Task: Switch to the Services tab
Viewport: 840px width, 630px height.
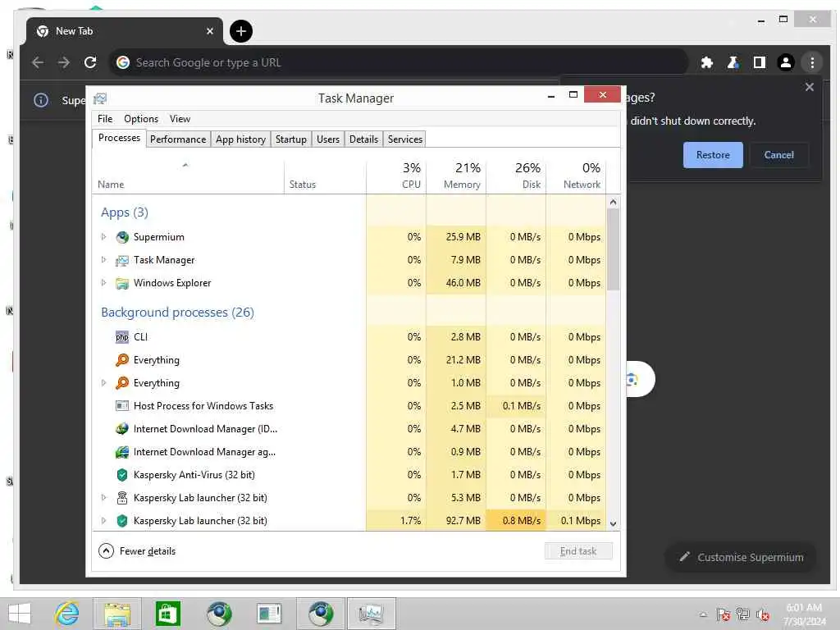Action: click(x=405, y=139)
